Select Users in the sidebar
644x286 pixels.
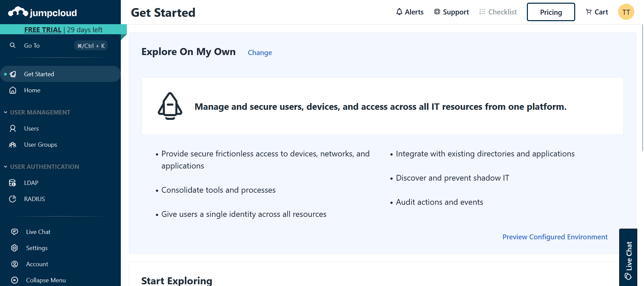coord(32,129)
